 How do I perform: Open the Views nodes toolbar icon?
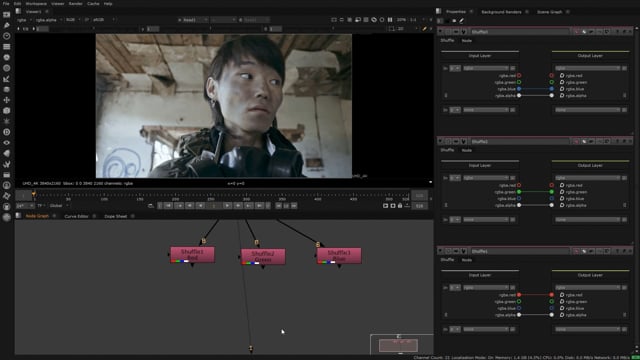(x=7, y=142)
